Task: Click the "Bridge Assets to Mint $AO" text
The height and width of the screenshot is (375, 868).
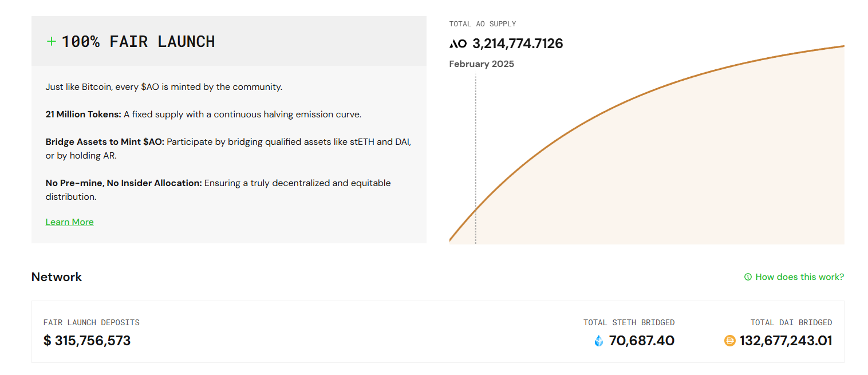Action: pos(105,141)
